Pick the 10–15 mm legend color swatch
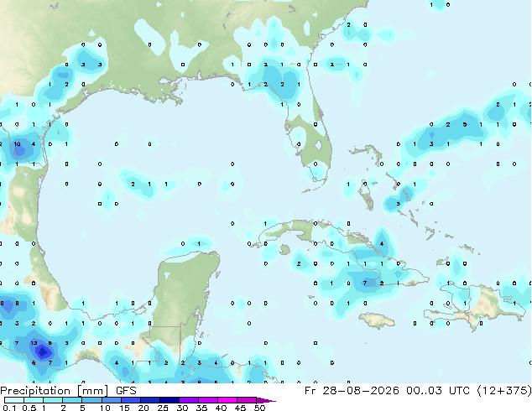The image size is (532, 411). [111, 400]
